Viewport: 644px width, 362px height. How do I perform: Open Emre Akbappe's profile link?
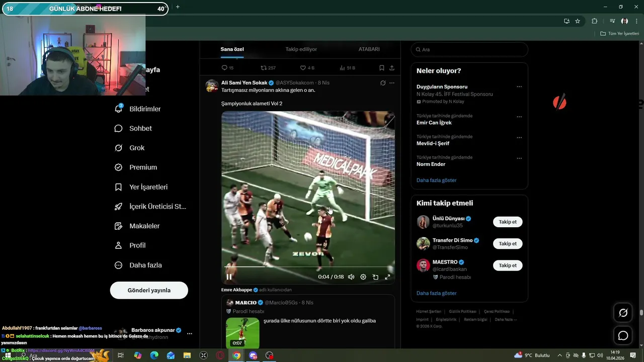(x=236, y=290)
